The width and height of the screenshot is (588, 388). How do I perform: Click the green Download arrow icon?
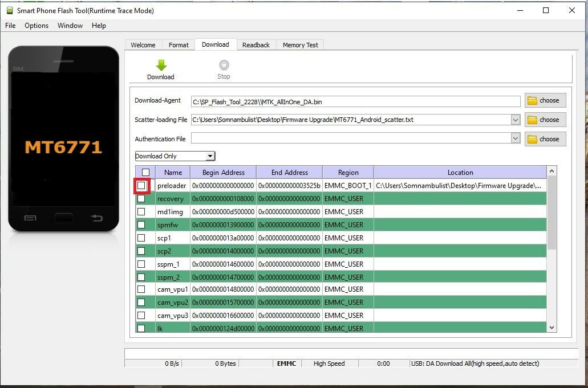point(161,66)
